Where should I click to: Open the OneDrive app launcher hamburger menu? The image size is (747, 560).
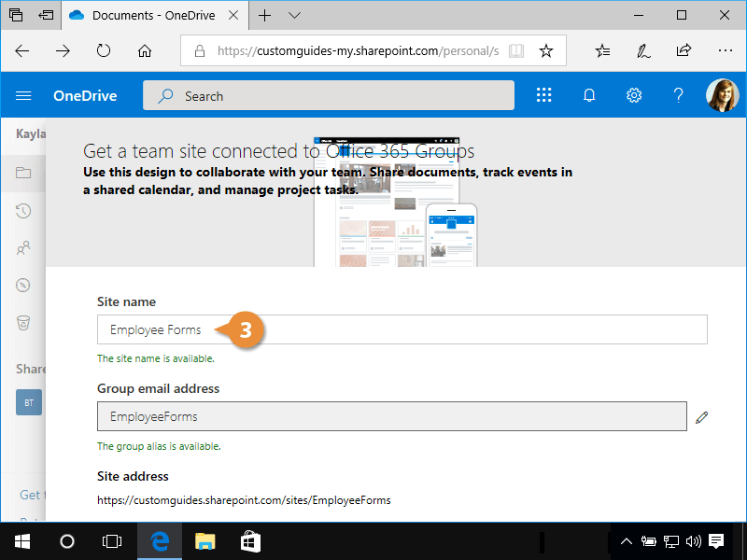click(x=23, y=96)
